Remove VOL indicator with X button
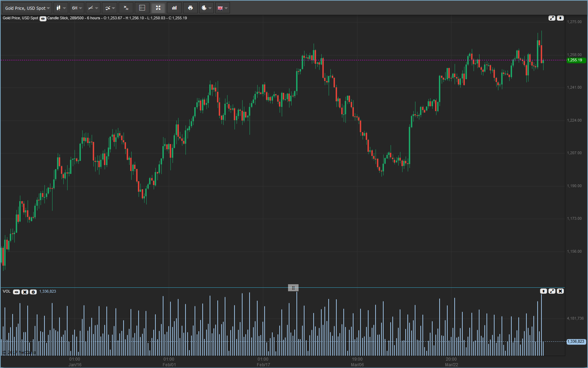This screenshot has width=588, height=368. [25, 292]
